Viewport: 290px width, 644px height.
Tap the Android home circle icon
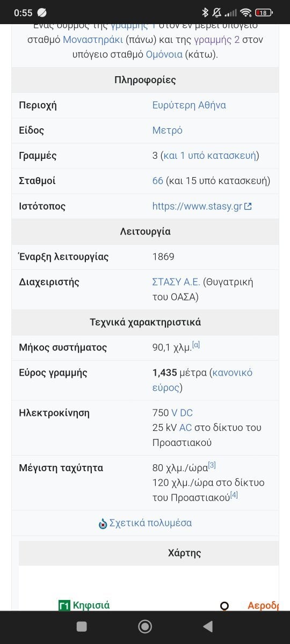(x=145, y=626)
